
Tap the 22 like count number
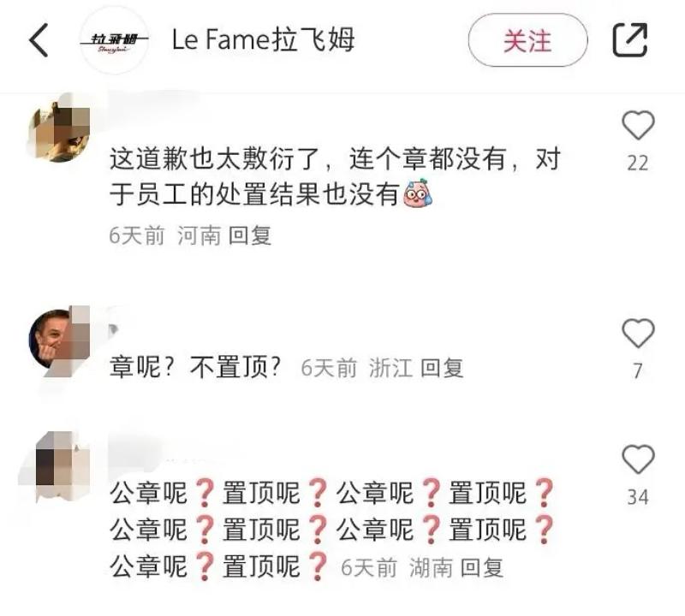tap(638, 163)
